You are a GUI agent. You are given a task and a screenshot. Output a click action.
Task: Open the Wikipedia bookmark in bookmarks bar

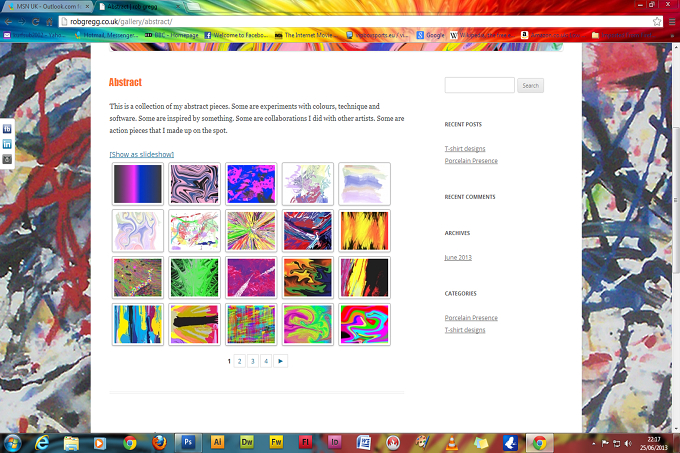[481, 35]
